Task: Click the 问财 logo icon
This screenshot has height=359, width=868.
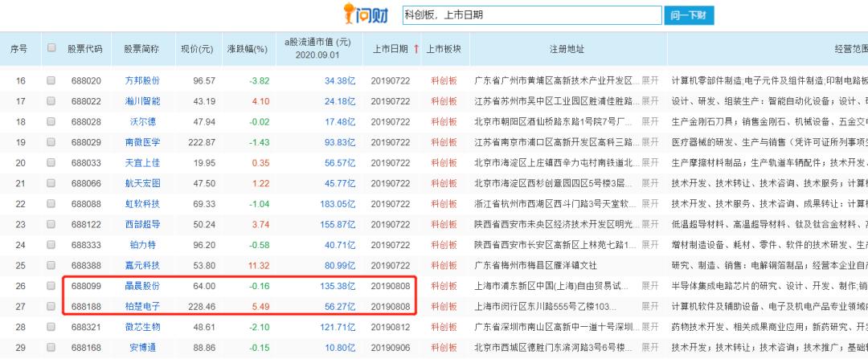Action: click(x=366, y=14)
